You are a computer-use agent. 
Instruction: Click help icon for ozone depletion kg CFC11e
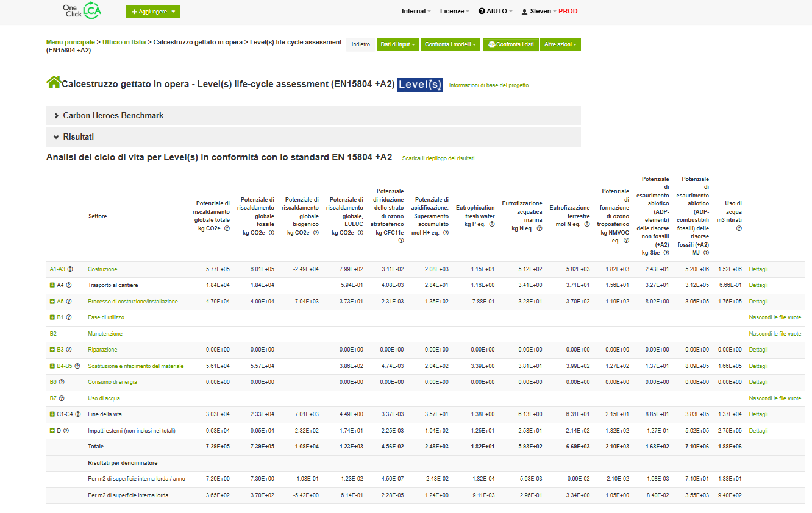[x=401, y=241]
